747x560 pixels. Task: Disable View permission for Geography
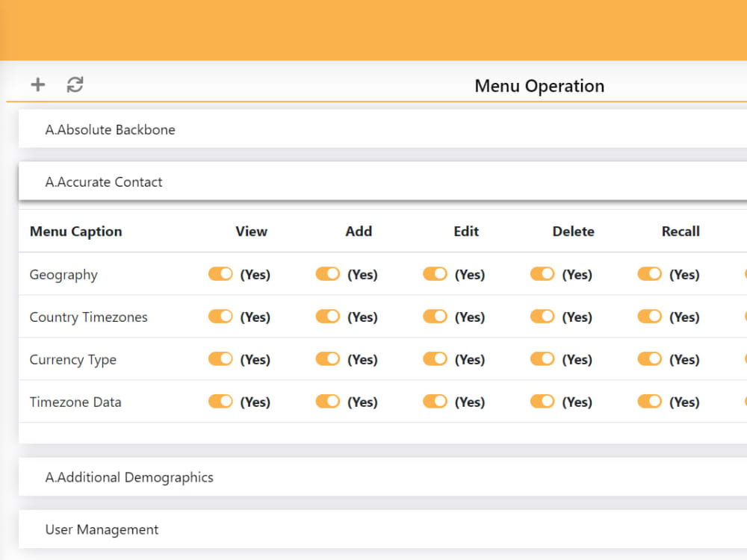220,274
